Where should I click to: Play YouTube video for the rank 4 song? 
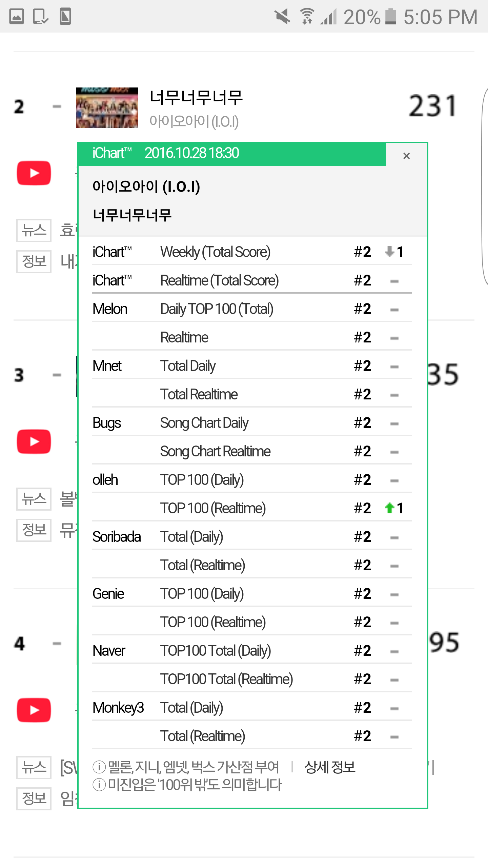coord(34,710)
